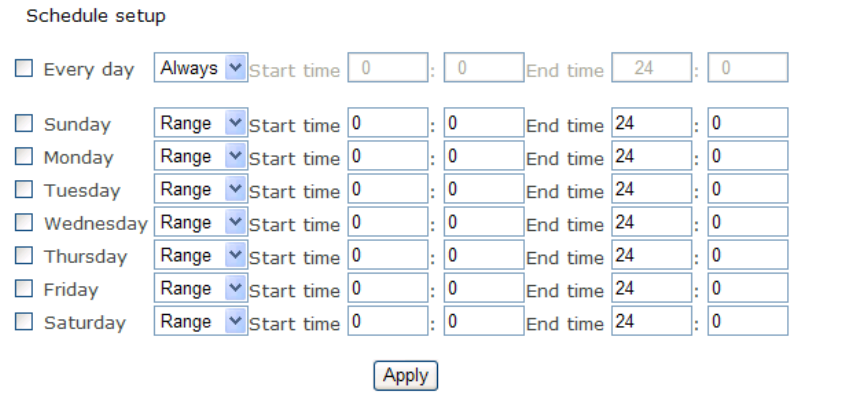Open the Tuesday Range dropdown
The image size is (841, 409).
201,189
